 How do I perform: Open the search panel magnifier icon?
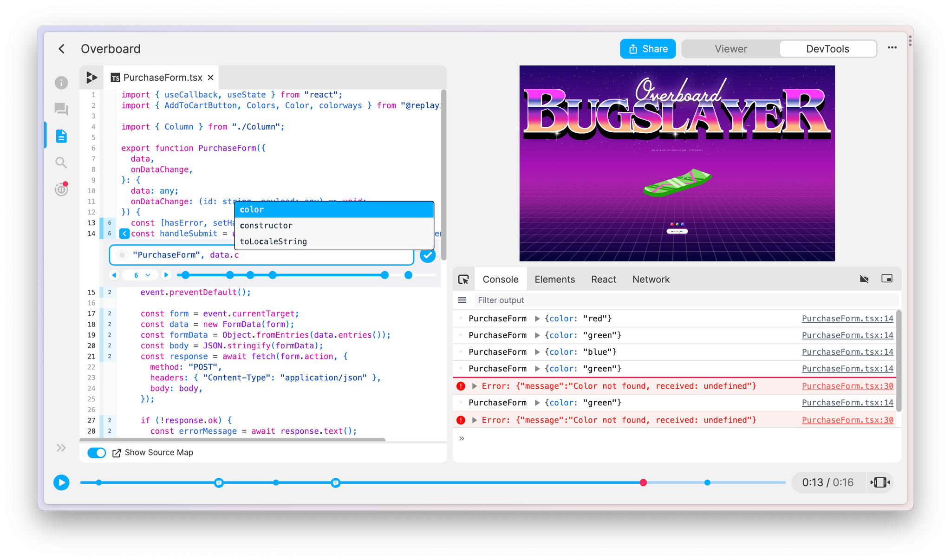61,163
